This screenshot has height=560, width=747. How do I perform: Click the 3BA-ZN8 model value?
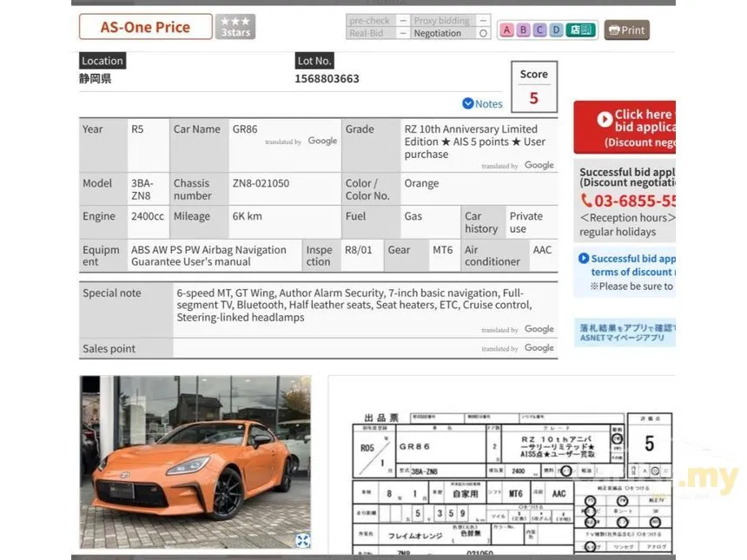click(142, 189)
